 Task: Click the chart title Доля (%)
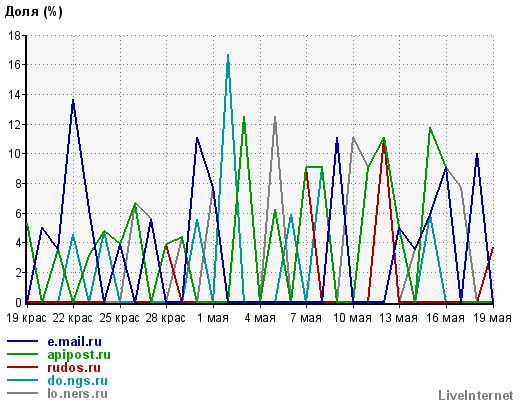tap(34, 12)
